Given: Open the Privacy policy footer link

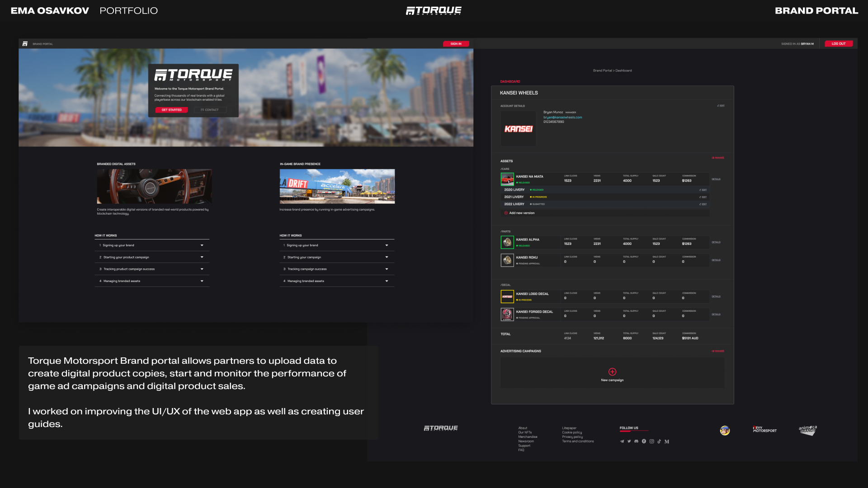Looking at the screenshot, I should (572, 437).
